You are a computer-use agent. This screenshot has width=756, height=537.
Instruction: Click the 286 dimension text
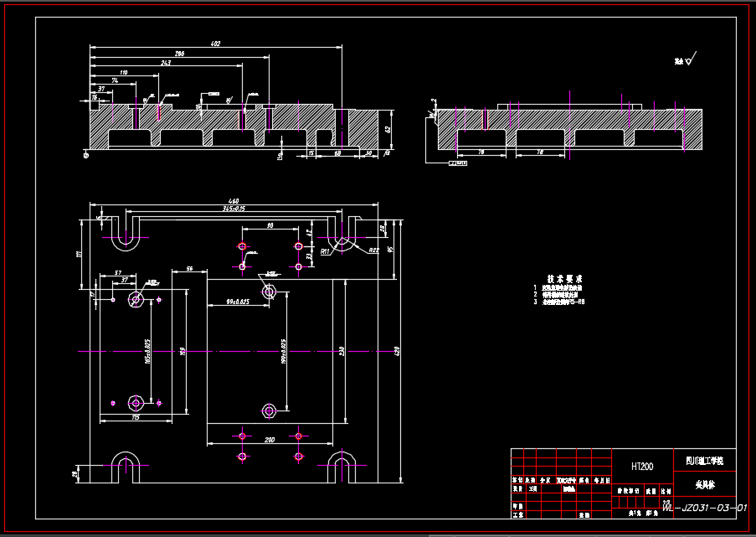click(x=179, y=53)
